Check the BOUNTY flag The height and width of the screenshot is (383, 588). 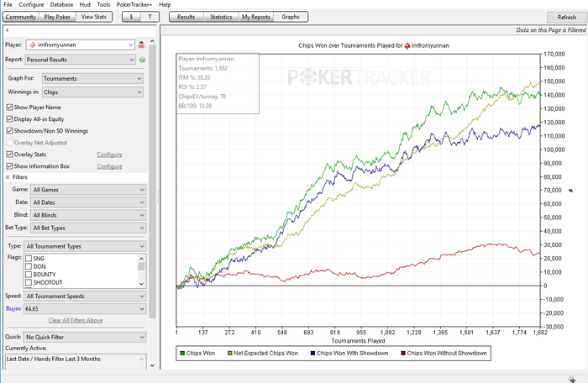tap(28, 274)
